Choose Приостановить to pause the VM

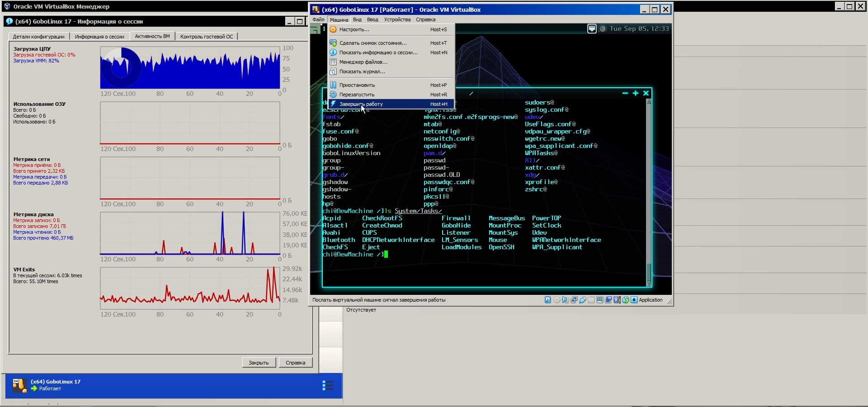pos(357,85)
